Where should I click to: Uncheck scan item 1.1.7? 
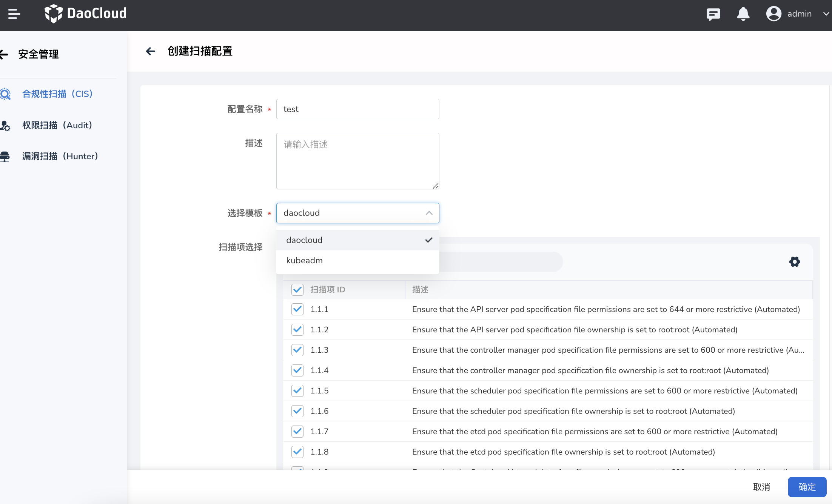click(x=297, y=432)
